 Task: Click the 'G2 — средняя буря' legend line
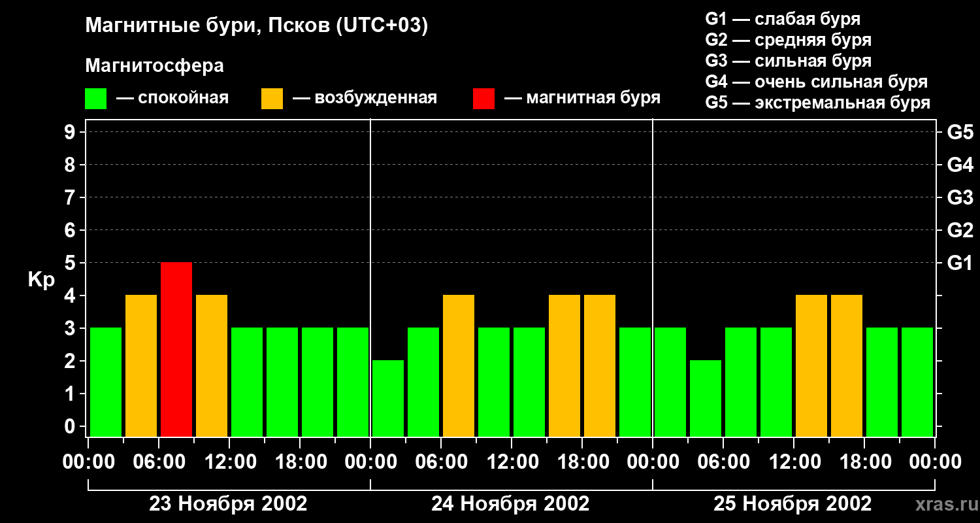tap(789, 41)
